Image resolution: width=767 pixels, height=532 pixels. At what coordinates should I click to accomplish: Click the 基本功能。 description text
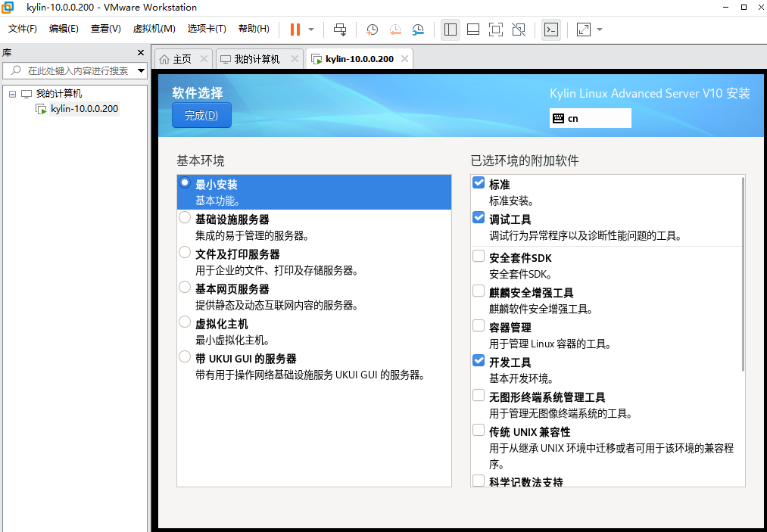coord(217,201)
